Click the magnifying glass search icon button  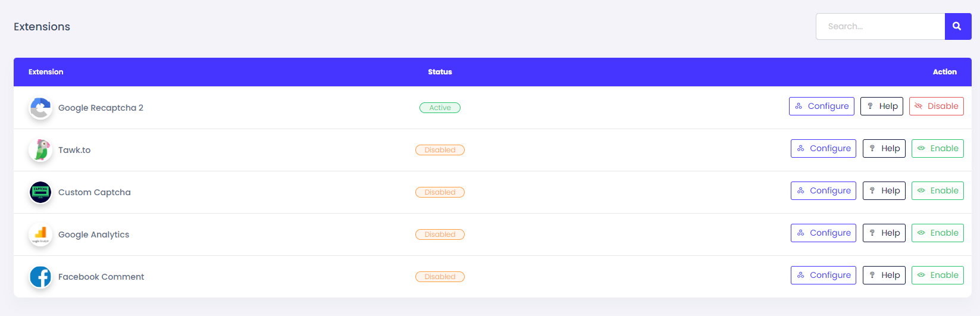957,26
